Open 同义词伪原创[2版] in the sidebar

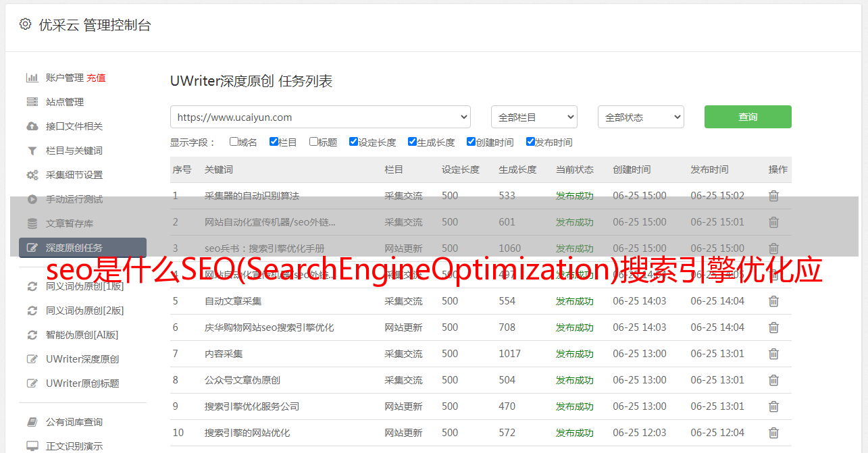pos(85,311)
